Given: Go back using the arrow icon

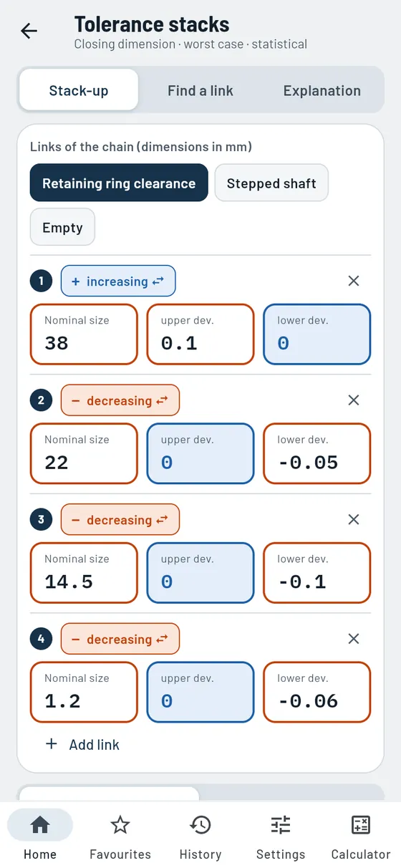Looking at the screenshot, I should click(29, 31).
